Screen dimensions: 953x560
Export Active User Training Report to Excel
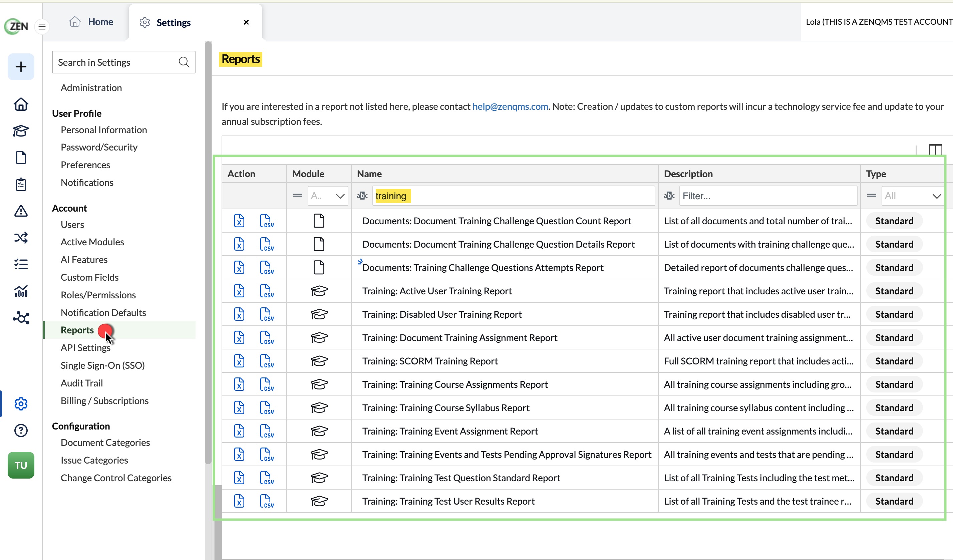click(239, 291)
